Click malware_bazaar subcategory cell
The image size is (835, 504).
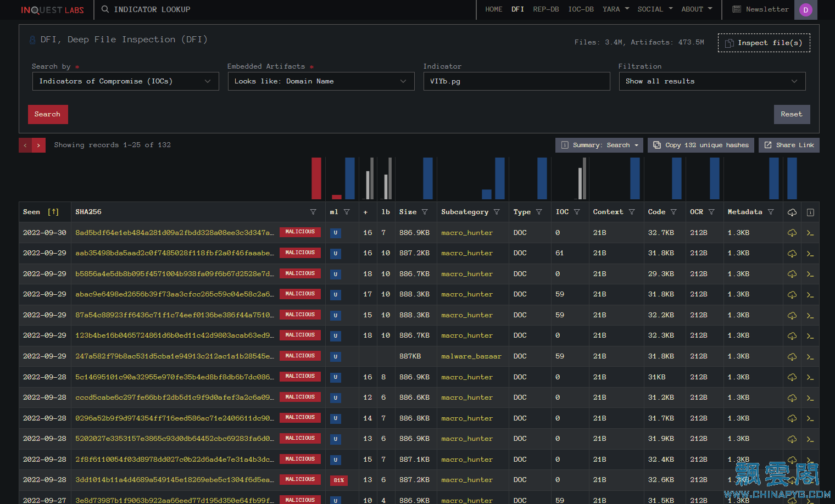pos(471,356)
